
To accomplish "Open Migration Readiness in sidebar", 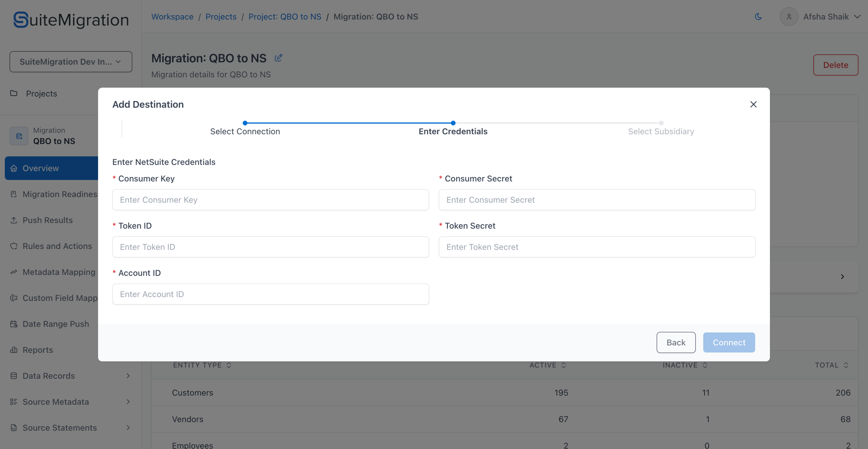I will 60,194.
